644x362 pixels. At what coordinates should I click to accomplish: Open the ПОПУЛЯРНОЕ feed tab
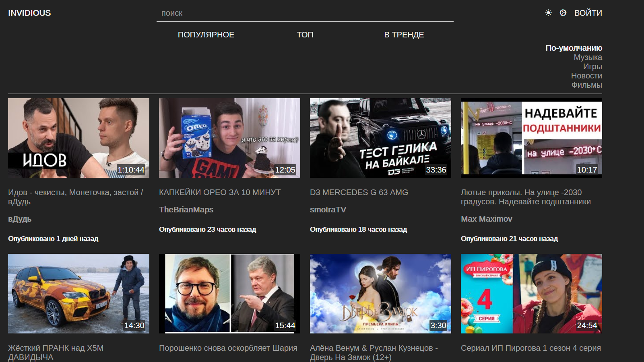(206, 35)
